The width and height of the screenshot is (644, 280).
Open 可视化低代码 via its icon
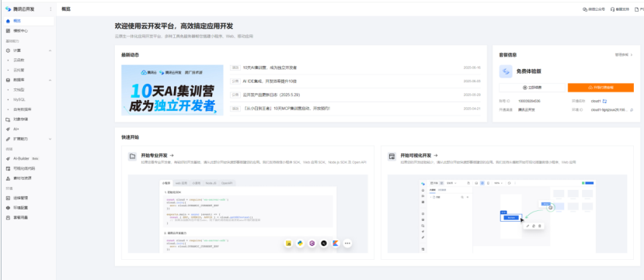click(x=9, y=168)
